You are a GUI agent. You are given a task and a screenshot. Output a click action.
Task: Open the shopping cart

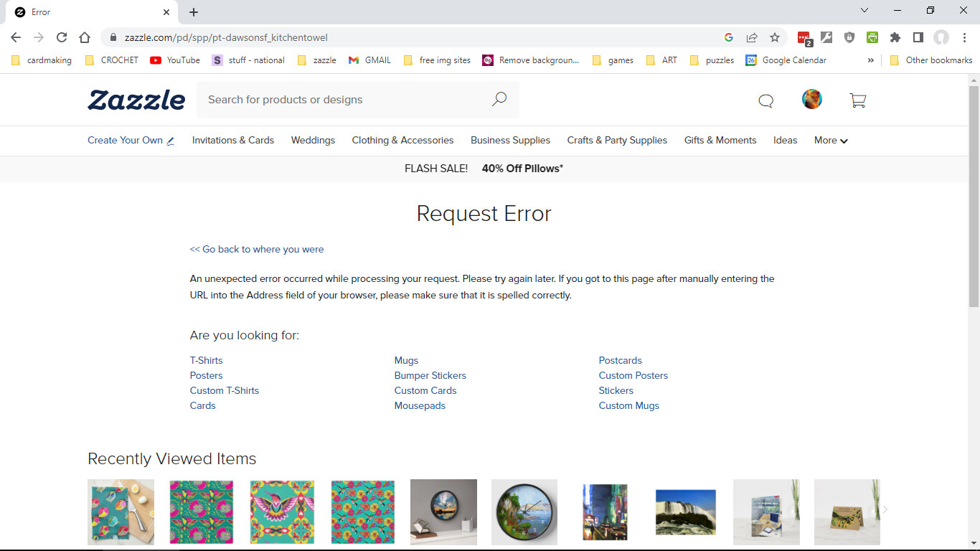point(857,100)
